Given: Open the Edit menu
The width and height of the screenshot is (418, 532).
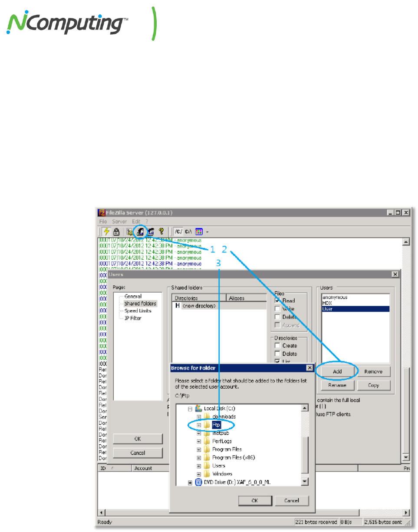Looking at the screenshot, I should (x=137, y=221).
